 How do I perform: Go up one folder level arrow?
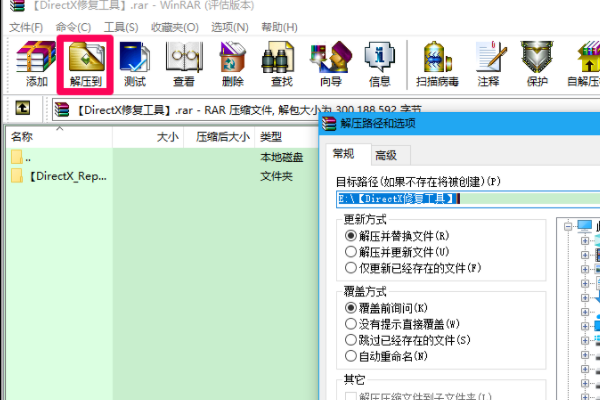[x=23, y=108]
